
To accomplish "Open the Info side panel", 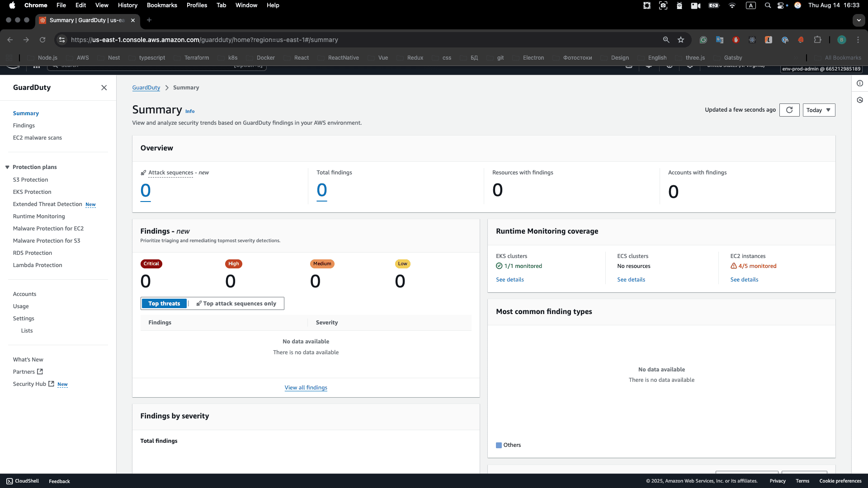I will coord(860,83).
